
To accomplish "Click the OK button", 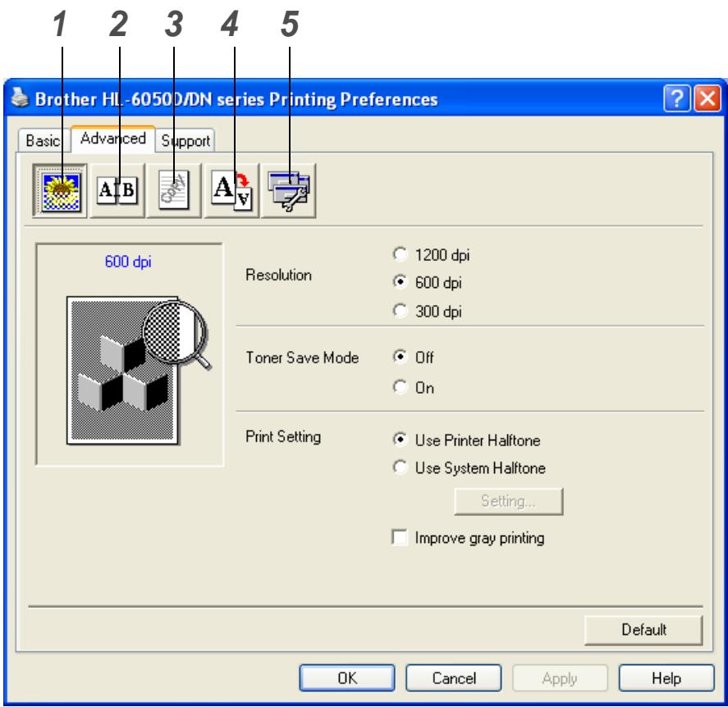I will click(347, 678).
